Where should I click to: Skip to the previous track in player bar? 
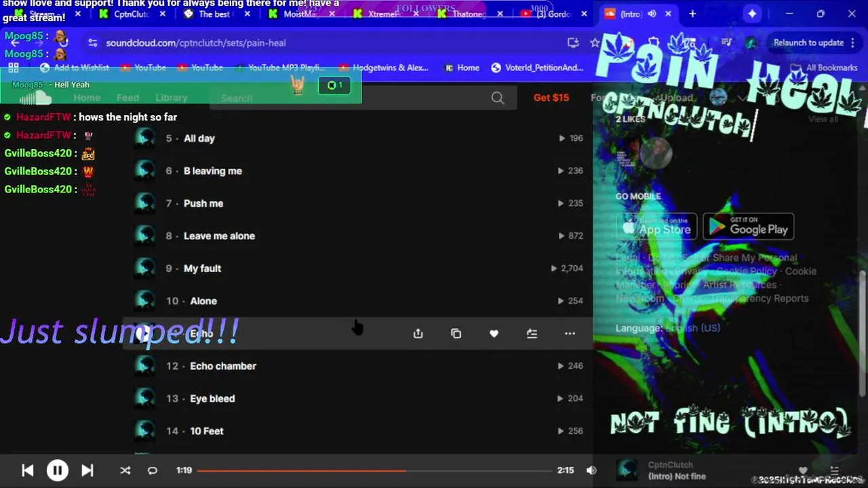point(28,470)
